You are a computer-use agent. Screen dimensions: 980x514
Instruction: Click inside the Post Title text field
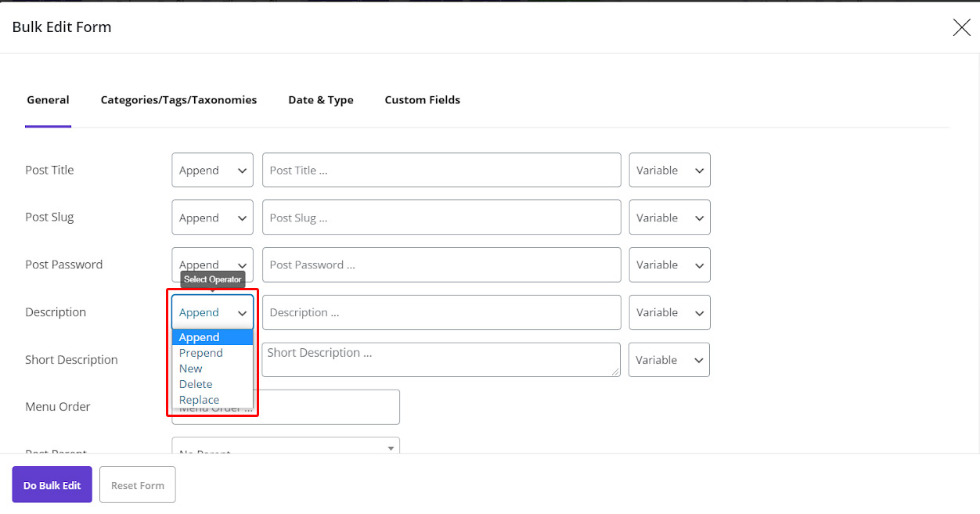(441, 170)
